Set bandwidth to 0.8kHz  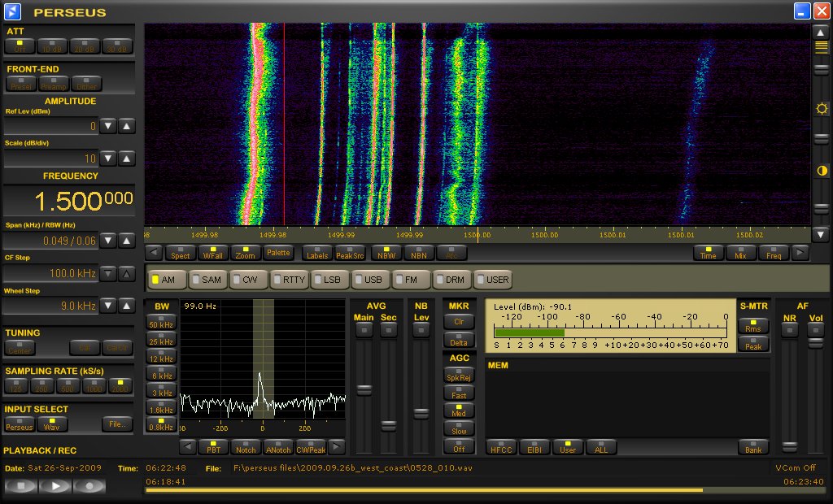click(161, 424)
